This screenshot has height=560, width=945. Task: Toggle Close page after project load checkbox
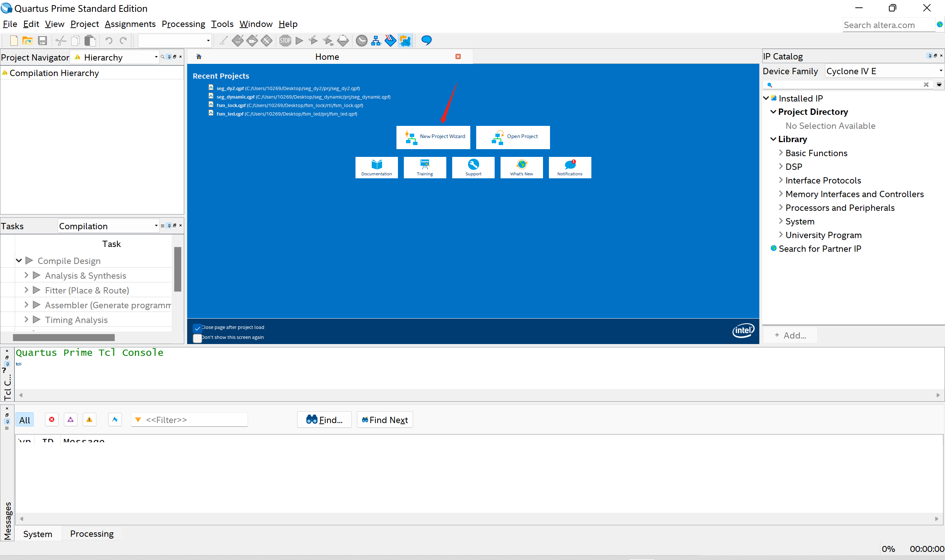197,328
